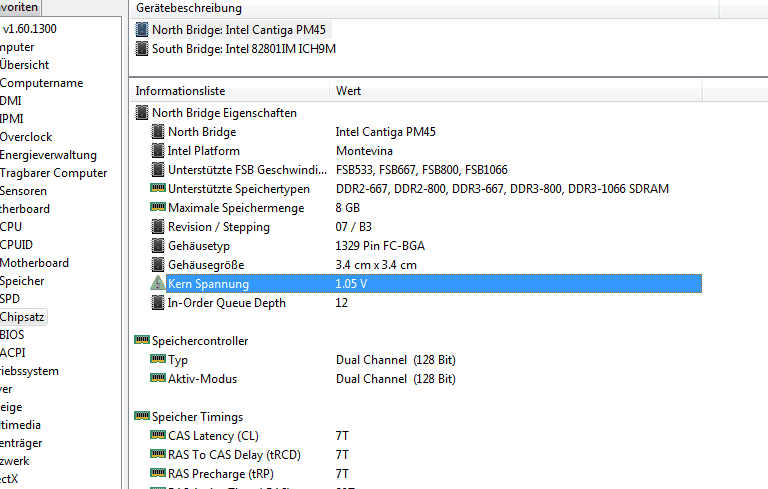Select the In-Order Queue Depth row
Viewport: 768px width, 489px height.
coord(227,303)
